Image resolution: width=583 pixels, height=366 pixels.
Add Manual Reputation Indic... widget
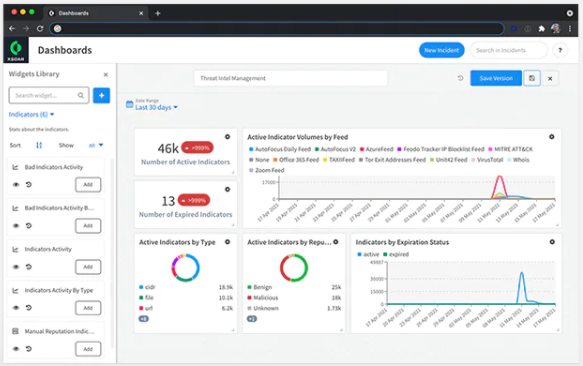tap(88, 349)
